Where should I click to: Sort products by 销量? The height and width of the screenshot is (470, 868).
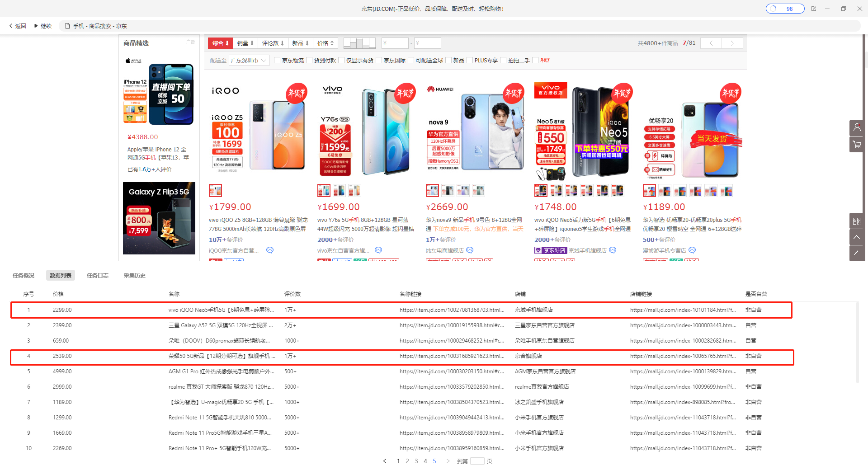pos(245,43)
